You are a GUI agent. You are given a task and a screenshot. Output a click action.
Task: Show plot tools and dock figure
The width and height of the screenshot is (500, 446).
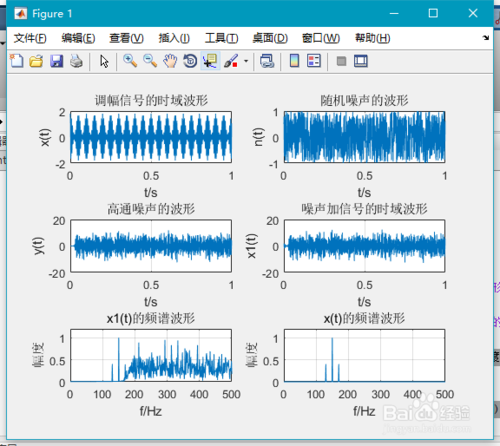pos(360,61)
